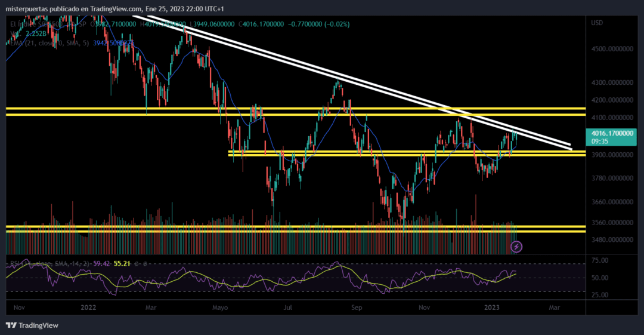This screenshot has width=644, height=335.
Task: Click the Vol volume indicator legend
Action: (14, 33)
